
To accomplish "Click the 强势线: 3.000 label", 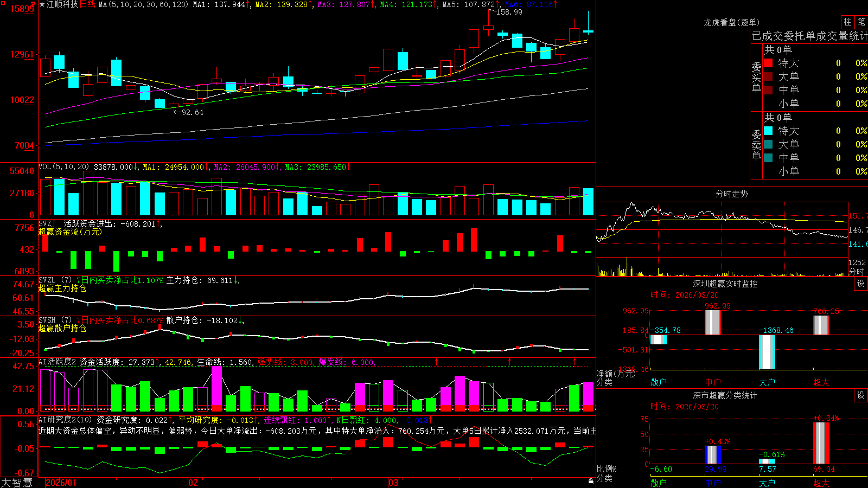I will 285,362.
